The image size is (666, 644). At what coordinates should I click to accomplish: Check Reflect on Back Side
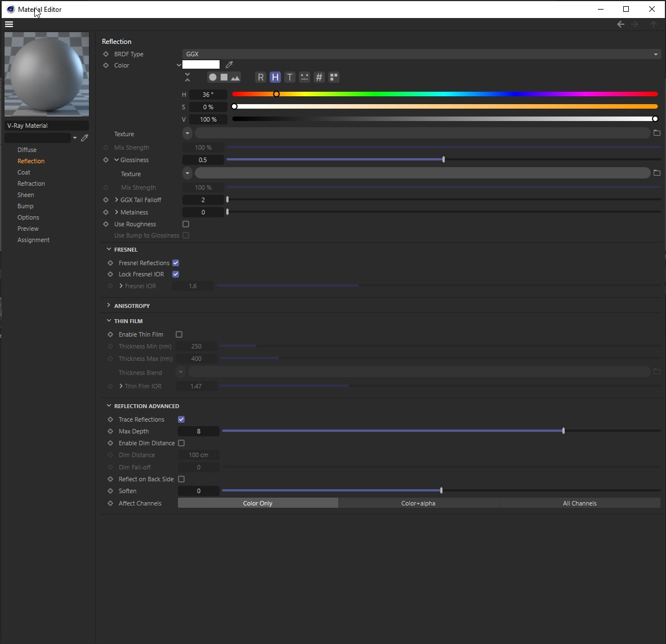pos(181,479)
